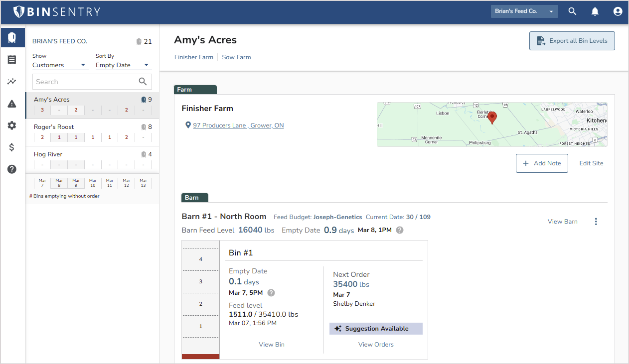Click the View Orders link
The width and height of the screenshot is (629, 364).
tap(376, 345)
